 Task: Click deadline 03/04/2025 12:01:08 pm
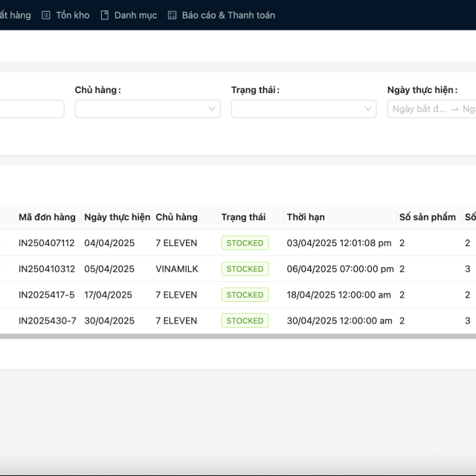point(339,243)
